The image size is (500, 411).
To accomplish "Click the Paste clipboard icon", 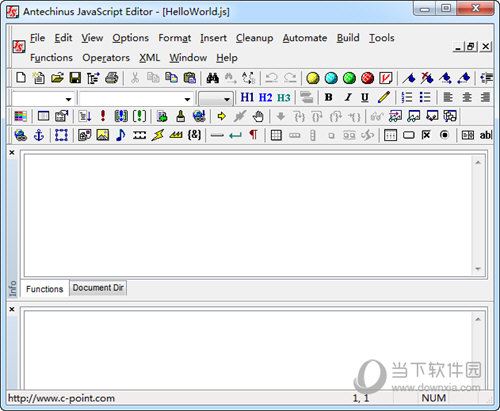I will tap(190, 78).
